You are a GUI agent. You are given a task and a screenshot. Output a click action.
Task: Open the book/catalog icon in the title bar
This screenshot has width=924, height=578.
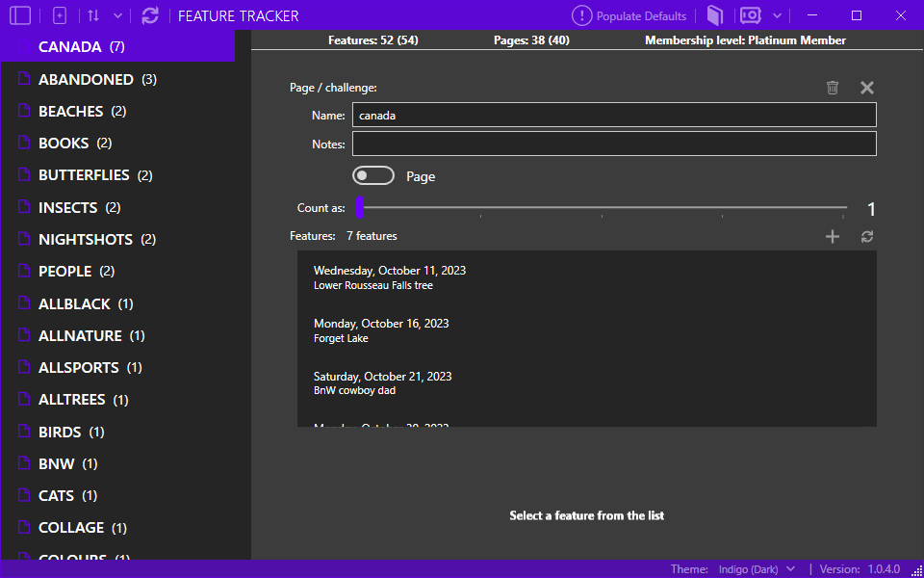click(713, 14)
